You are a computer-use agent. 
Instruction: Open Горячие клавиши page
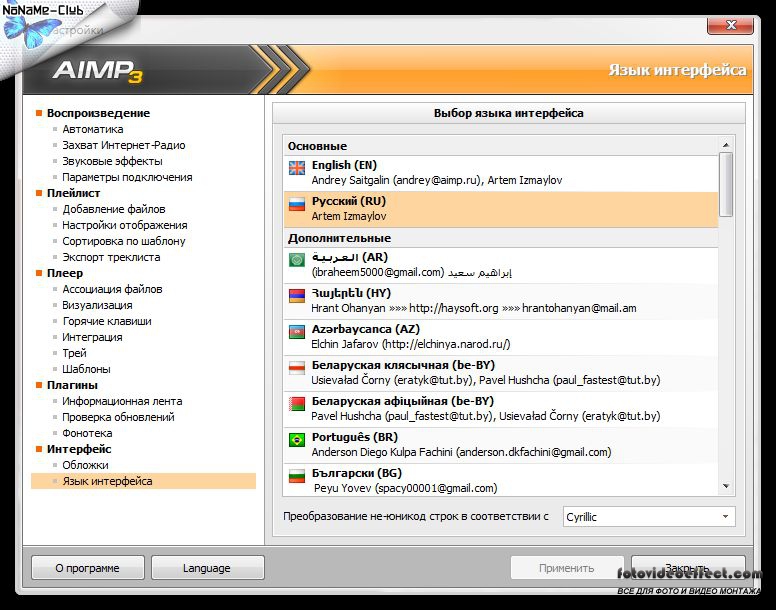(107, 321)
